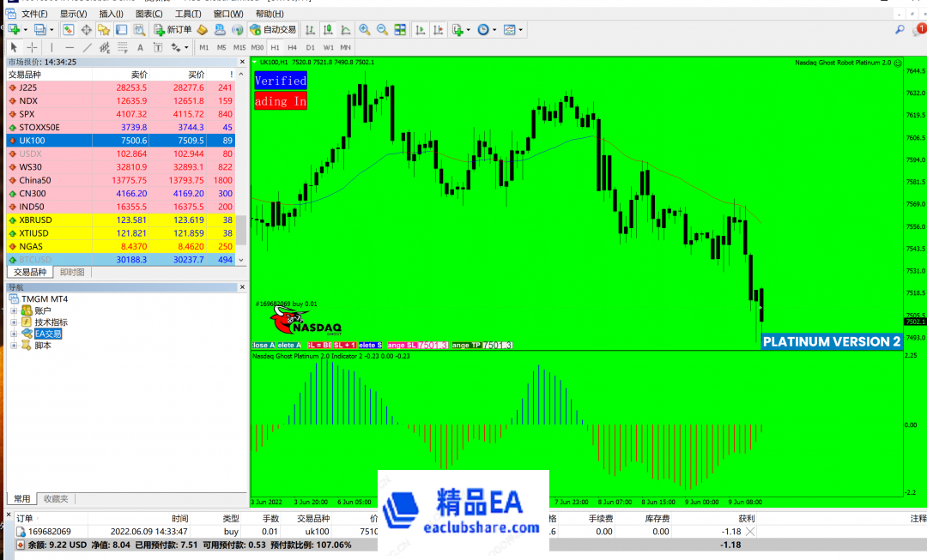Image resolution: width=927 pixels, height=560 pixels.
Task: Select the vertical line drawing tool
Action: pos(51,47)
